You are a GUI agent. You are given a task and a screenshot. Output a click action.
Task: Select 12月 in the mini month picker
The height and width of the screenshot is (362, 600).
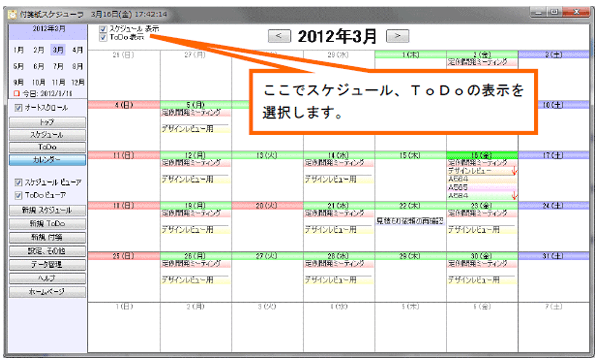78,82
